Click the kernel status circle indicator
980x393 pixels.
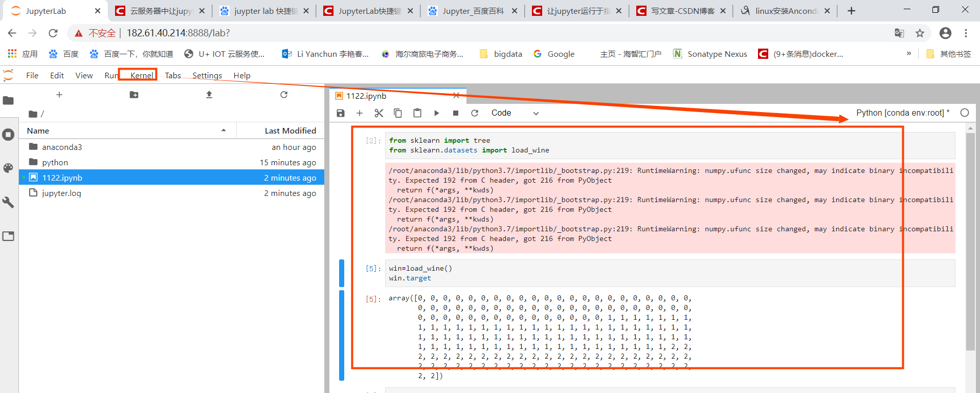tap(965, 113)
